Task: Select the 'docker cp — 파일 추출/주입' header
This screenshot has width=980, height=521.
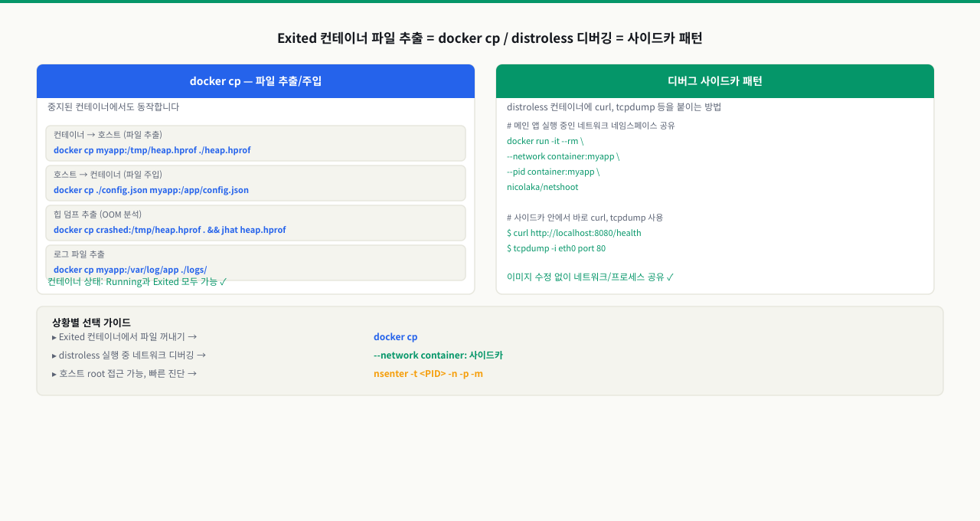Action: tap(256, 81)
